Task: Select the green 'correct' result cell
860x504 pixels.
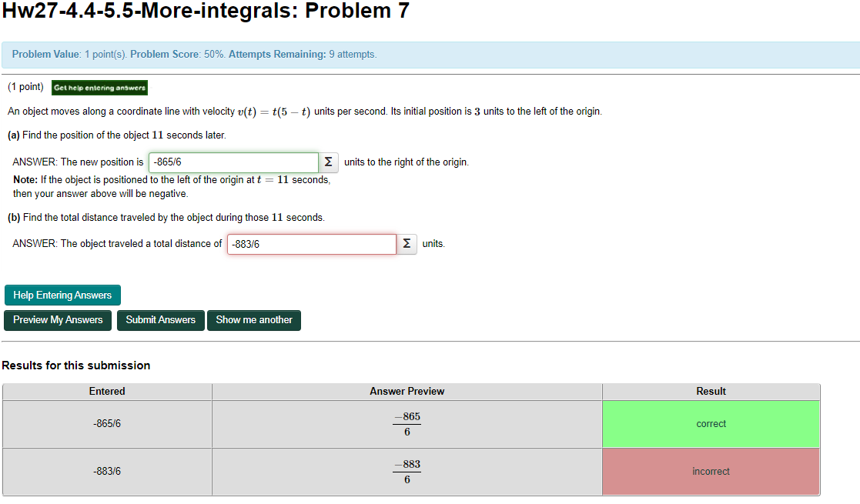Action: coord(710,423)
